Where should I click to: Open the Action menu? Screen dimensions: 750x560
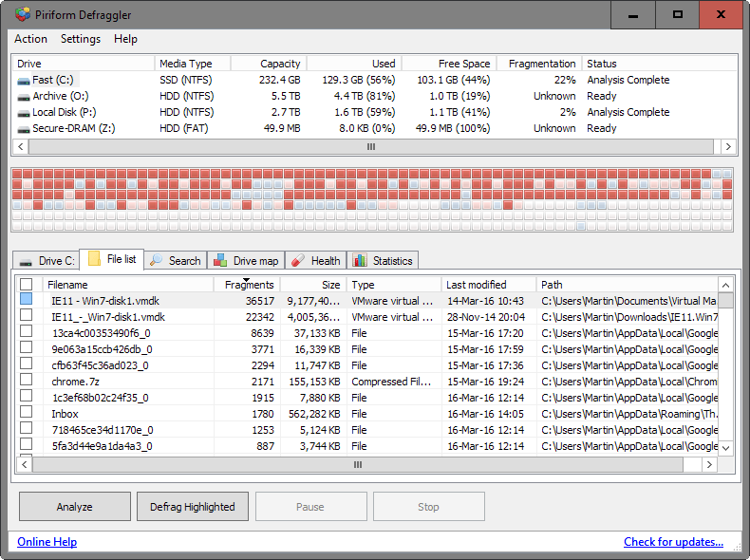pos(30,39)
